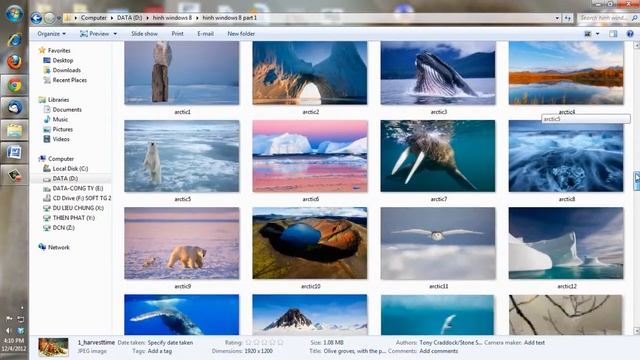Toggle the preview pane icon

613,34
